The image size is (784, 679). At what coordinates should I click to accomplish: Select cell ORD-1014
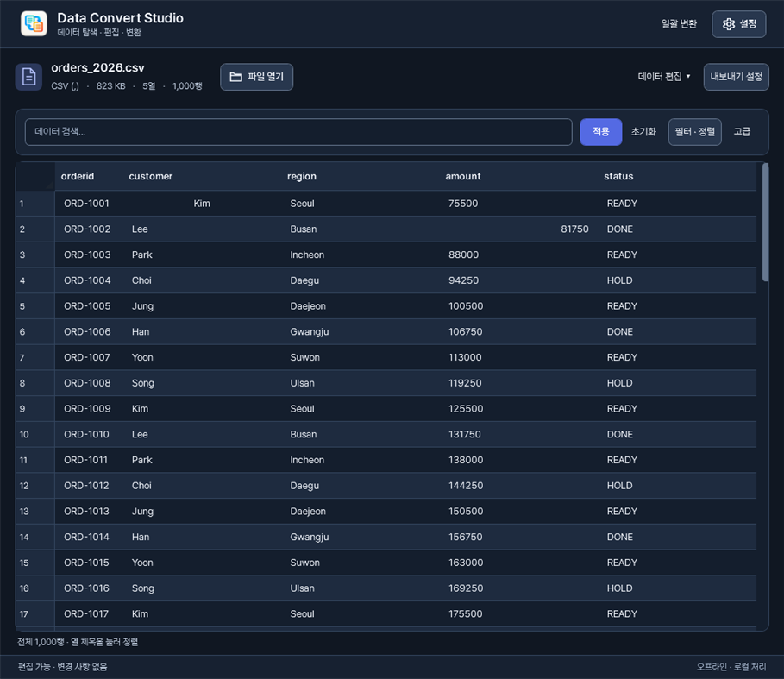click(x=89, y=537)
